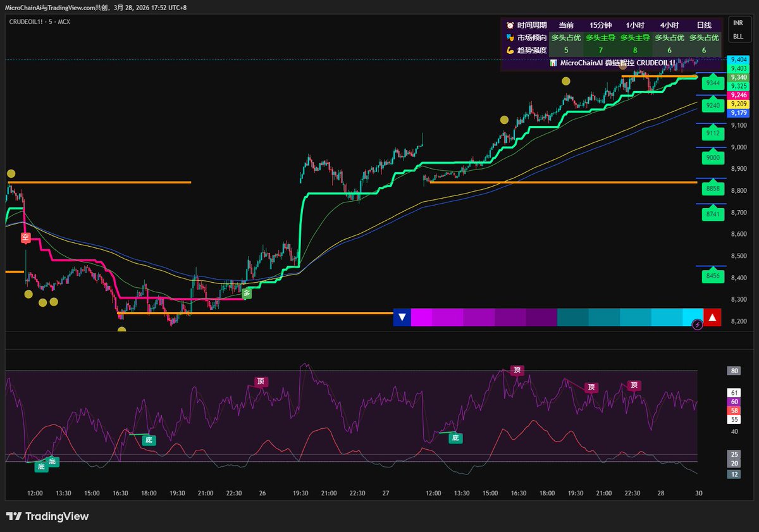The height and width of the screenshot is (532, 759).
Task: Select the green 8858 level tag
Action: [713, 189]
